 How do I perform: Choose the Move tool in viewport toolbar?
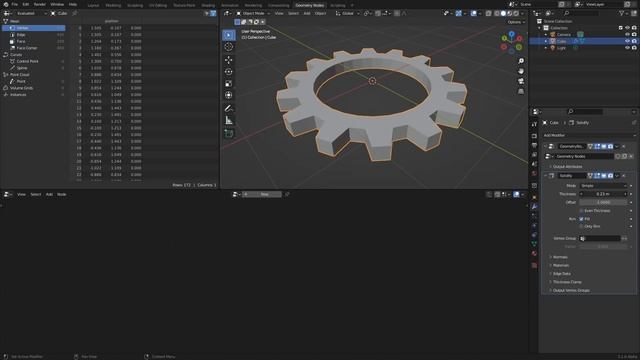(229, 60)
